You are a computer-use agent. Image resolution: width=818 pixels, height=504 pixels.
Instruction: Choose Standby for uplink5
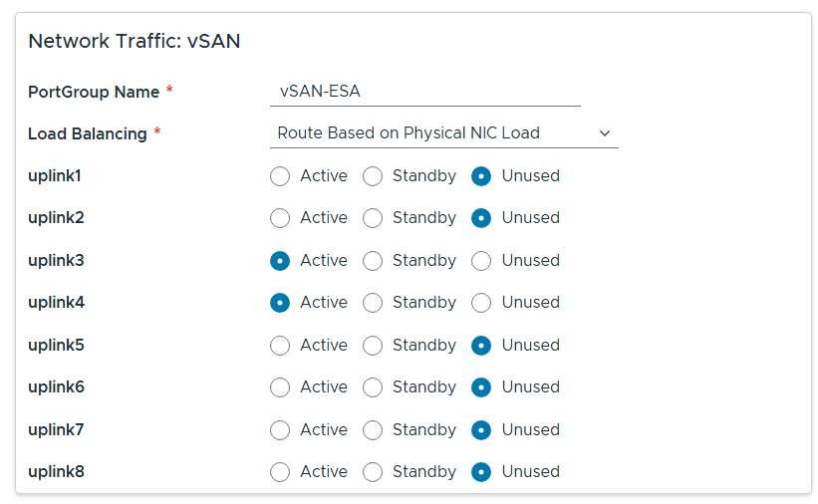point(373,346)
